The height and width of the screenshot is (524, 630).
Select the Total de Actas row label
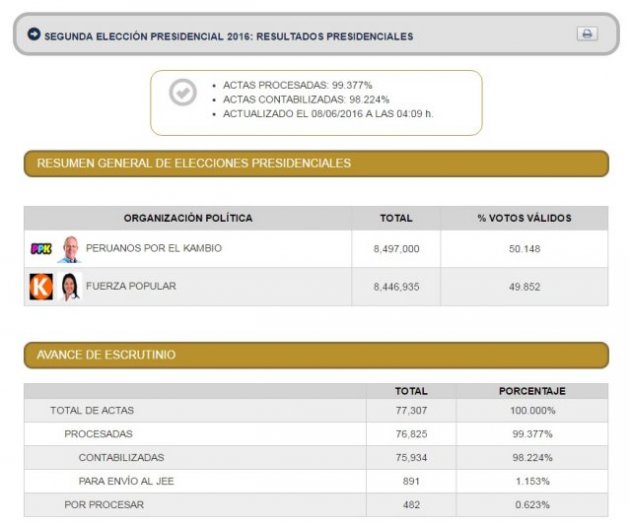(x=92, y=410)
